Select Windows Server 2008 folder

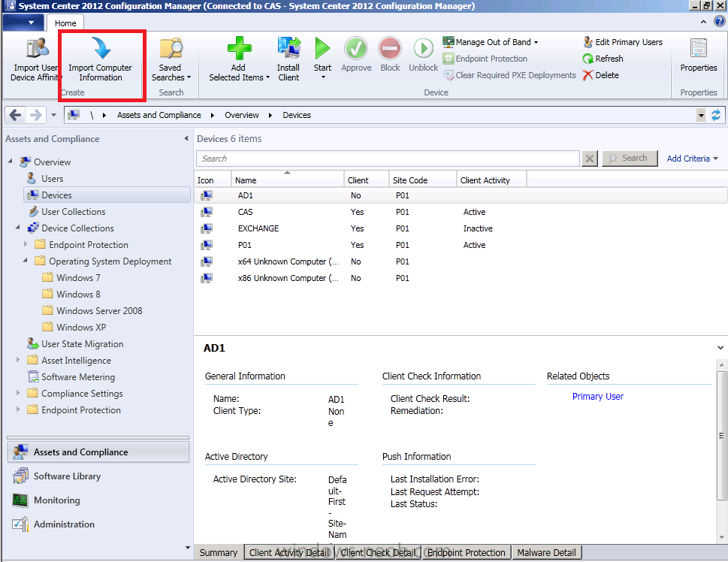(99, 311)
